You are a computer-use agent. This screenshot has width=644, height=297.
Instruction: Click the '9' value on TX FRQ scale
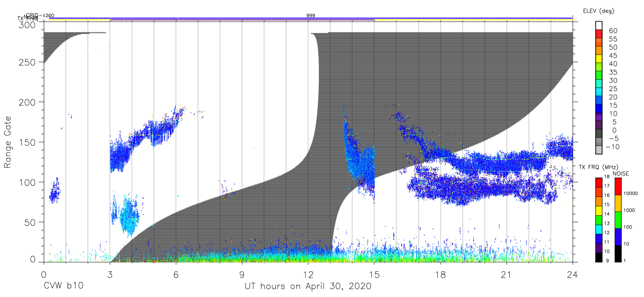click(606, 260)
